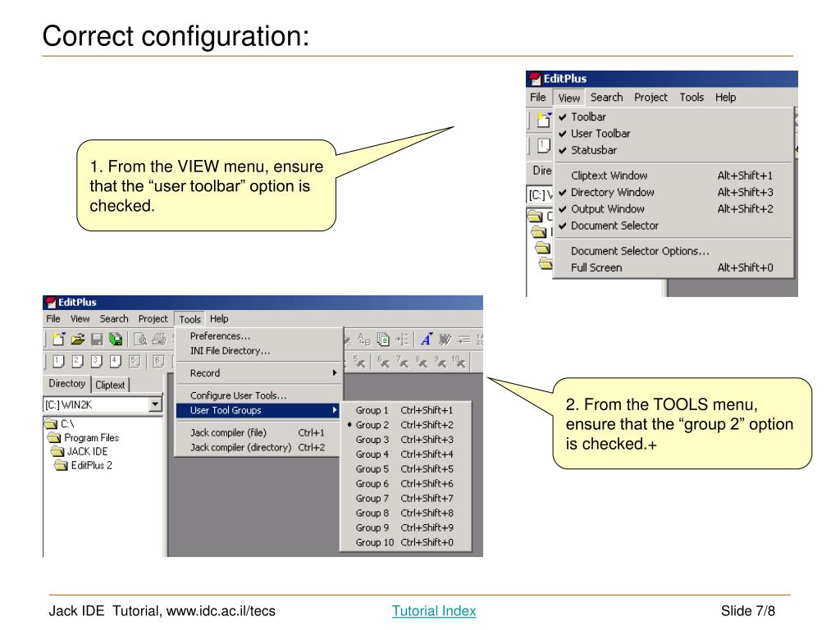Click the Print Preview toolbar icon
Image resolution: width=840 pixels, height=630 pixels.
pos(140,339)
